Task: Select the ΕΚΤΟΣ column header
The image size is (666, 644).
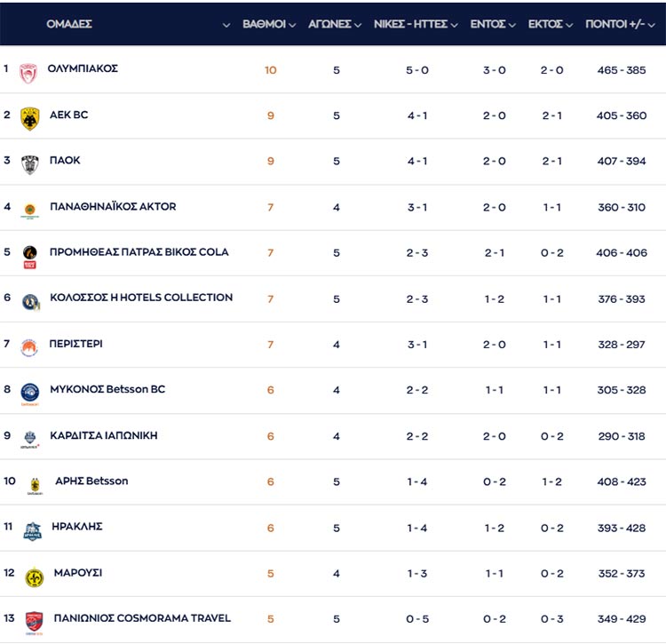Action: pos(545,24)
